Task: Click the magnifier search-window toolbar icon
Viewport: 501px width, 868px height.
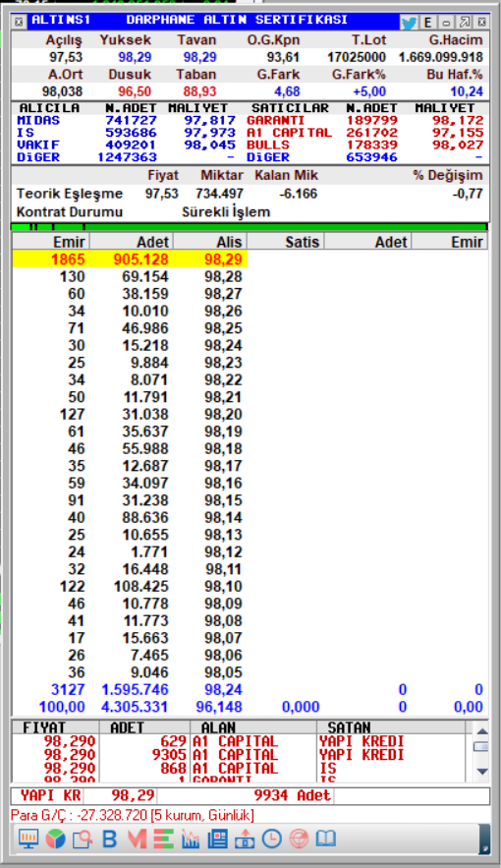Action: point(82,839)
